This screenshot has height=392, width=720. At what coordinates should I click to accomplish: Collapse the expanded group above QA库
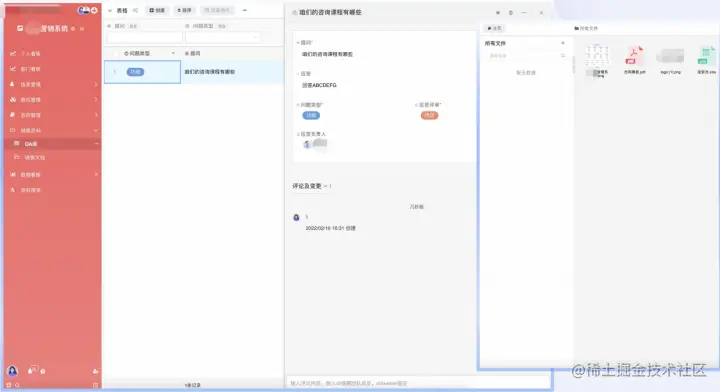(x=96, y=130)
